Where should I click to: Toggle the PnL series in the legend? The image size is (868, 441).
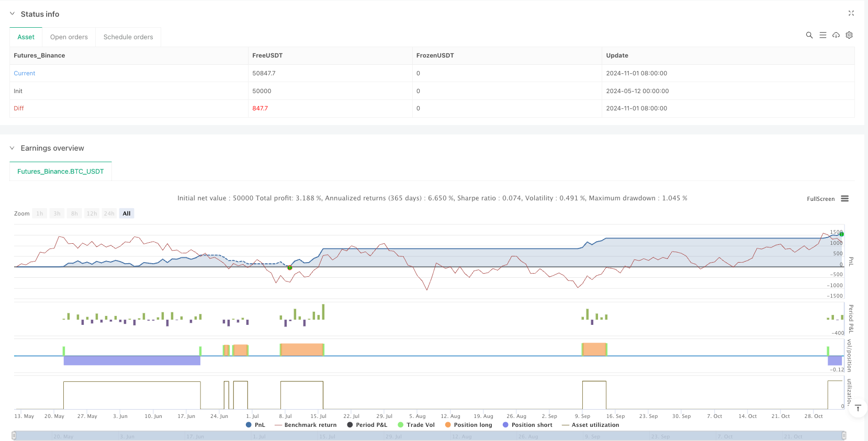[255, 425]
